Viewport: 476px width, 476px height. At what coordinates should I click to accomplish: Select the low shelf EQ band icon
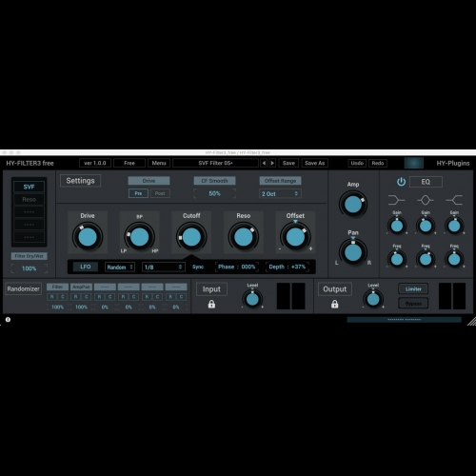[x=396, y=200]
